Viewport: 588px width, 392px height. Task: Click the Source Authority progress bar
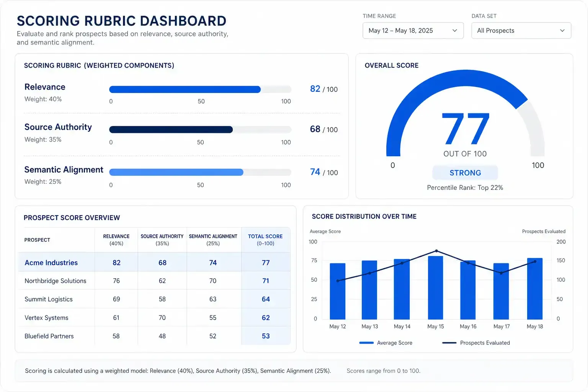[x=200, y=130]
